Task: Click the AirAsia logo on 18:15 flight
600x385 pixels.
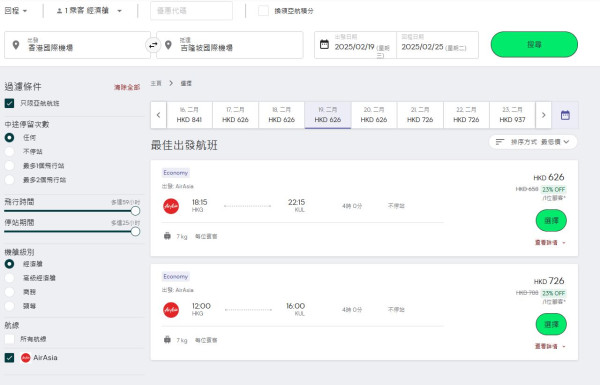Action: click(171, 206)
